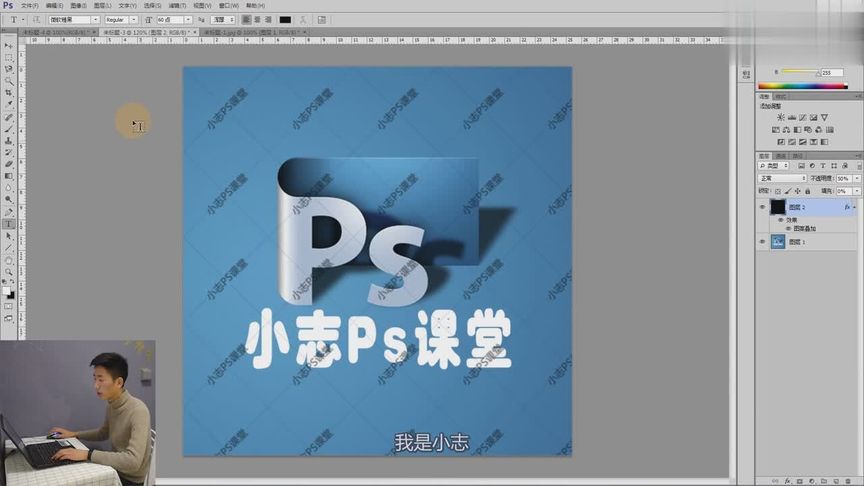
Task: Filter layers by adjustment layers
Action: coord(812,166)
